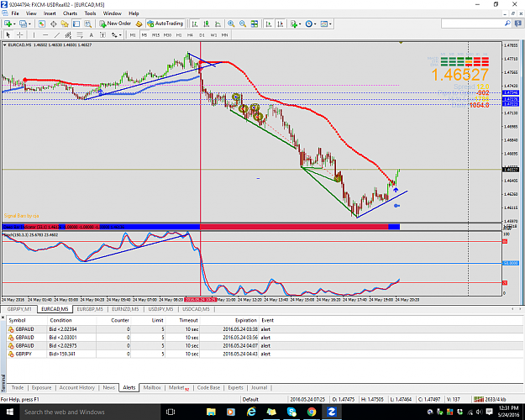Switch timeframe to M15
This screenshot has height=420, width=525.
[155, 34]
